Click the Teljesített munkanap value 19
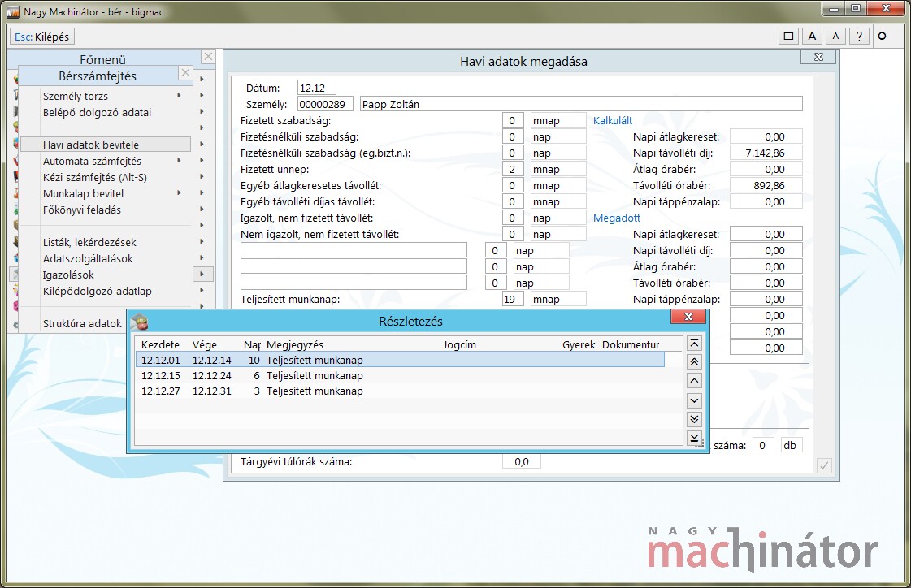The height and width of the screenshot is (588, 911). pos(513,299)
